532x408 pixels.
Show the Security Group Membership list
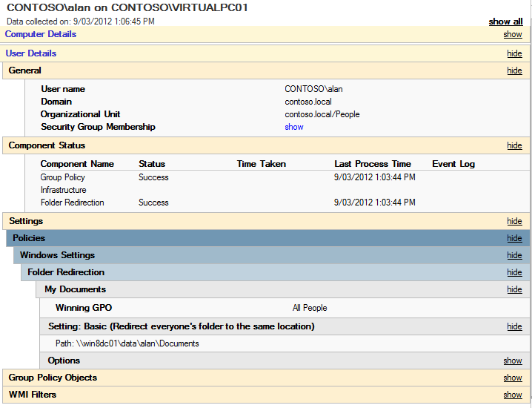294,127
